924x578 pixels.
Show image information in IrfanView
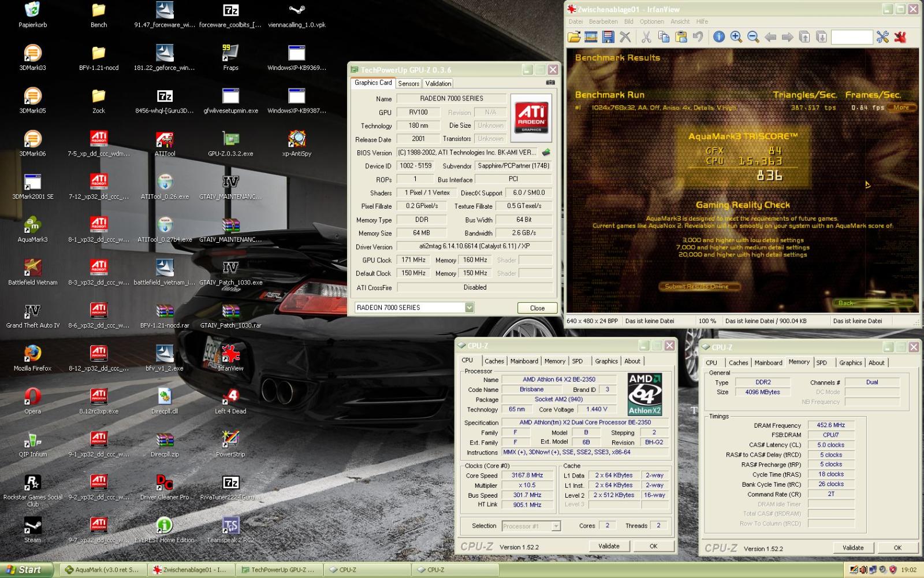coord(719,37)
